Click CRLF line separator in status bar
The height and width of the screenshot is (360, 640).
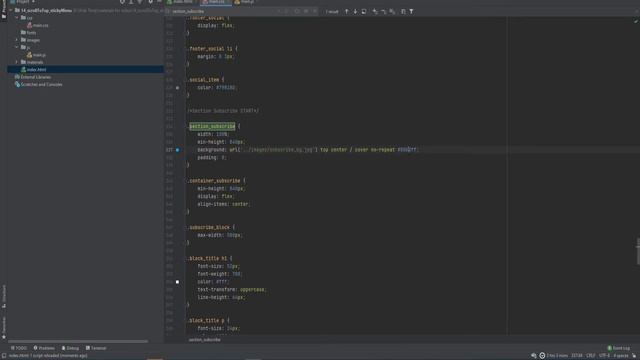point(591,356)
